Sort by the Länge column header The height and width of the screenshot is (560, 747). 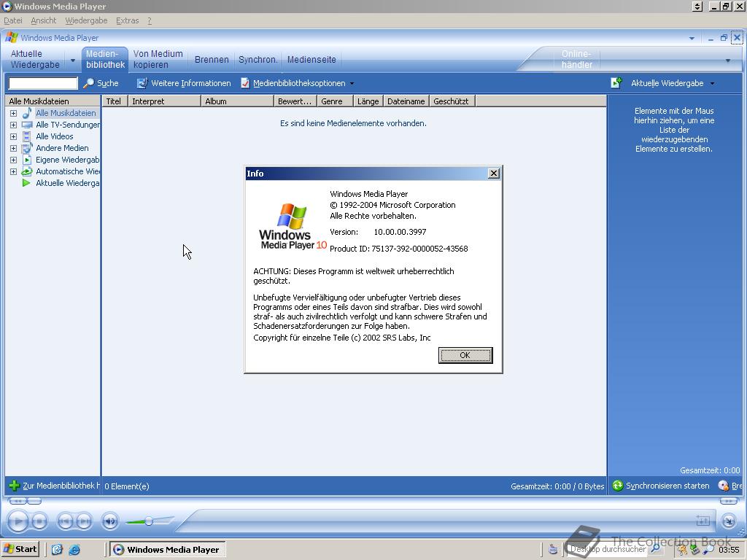368,101
